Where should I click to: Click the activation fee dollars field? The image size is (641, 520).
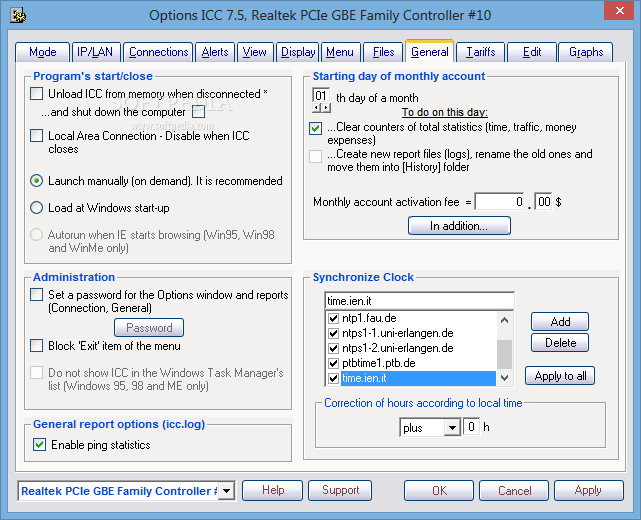(x=499, y=202)
